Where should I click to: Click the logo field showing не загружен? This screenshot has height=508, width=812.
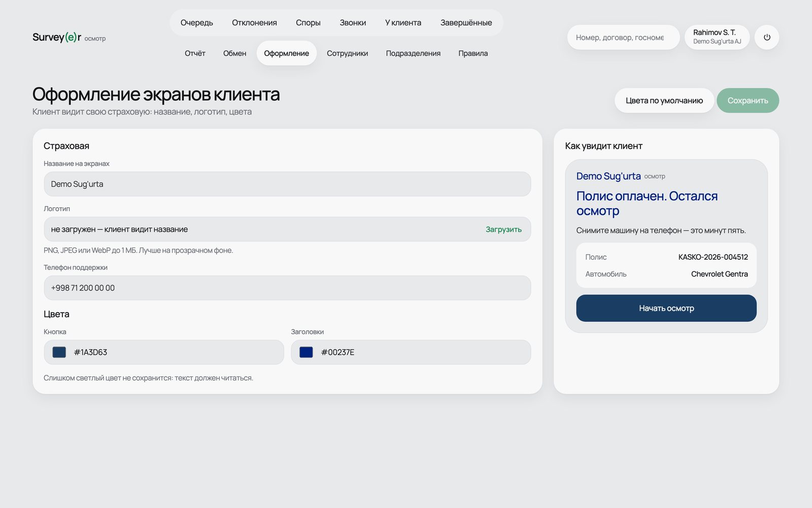pos(287,229)
